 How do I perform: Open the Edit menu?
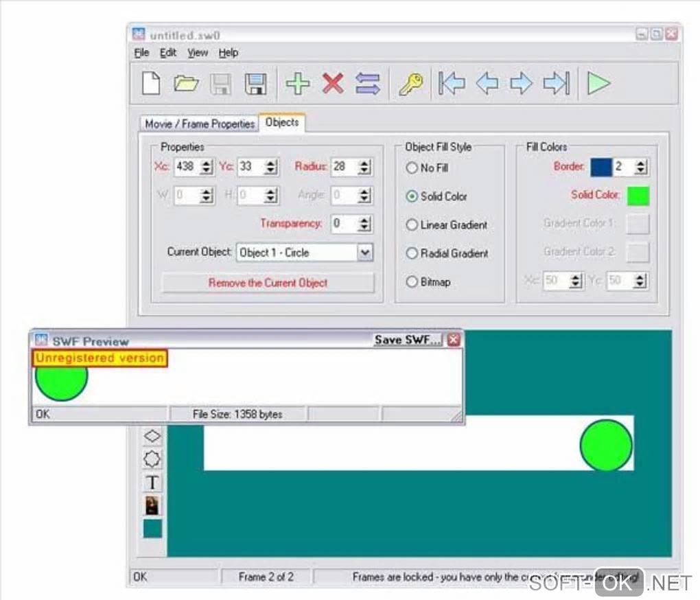coord(168,53)
